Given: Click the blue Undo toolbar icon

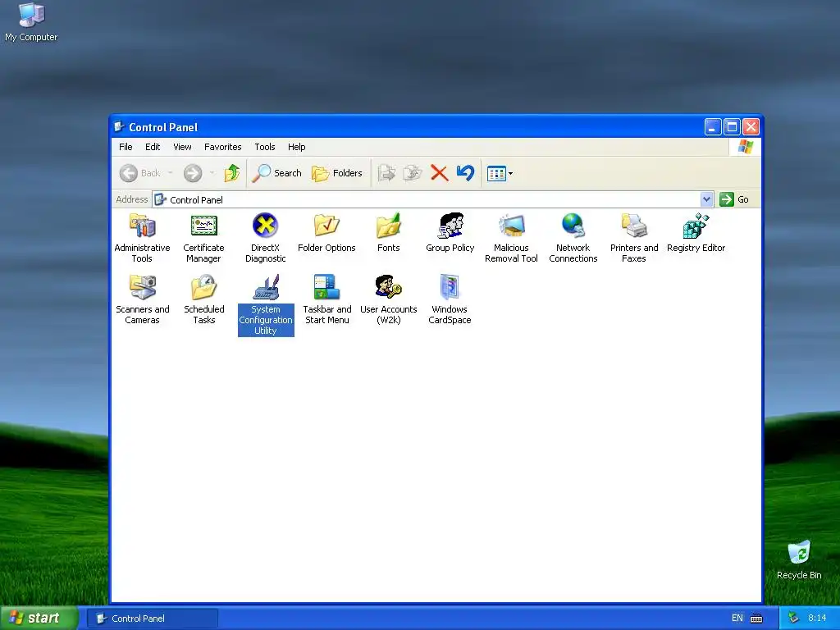Looking at the screenshot, I should tap(465, 173).
